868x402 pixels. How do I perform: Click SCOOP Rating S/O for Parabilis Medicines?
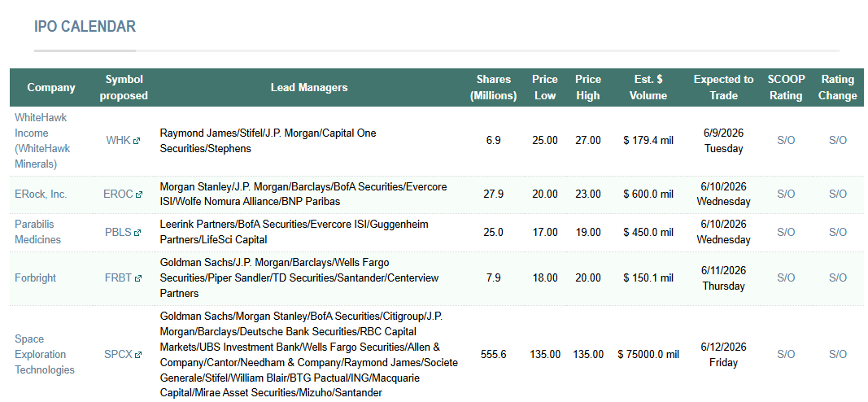(x=786, y=232)
